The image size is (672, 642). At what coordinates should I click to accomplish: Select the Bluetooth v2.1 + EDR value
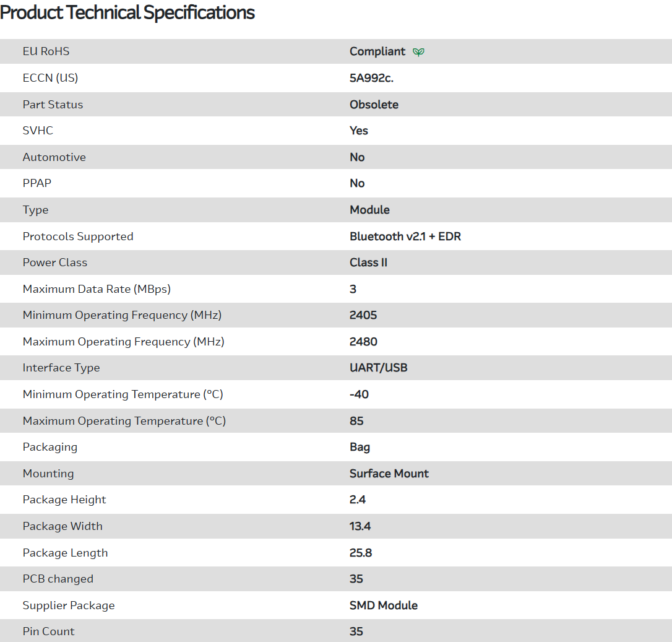[x=405, y=236]
